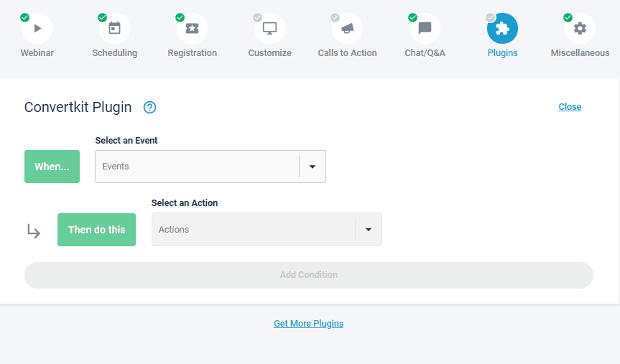Image resolution: width=620 pixels, height=364 pixels.
Task: Open the Scheduling calendar icon
Action: [x=115, y=29]
